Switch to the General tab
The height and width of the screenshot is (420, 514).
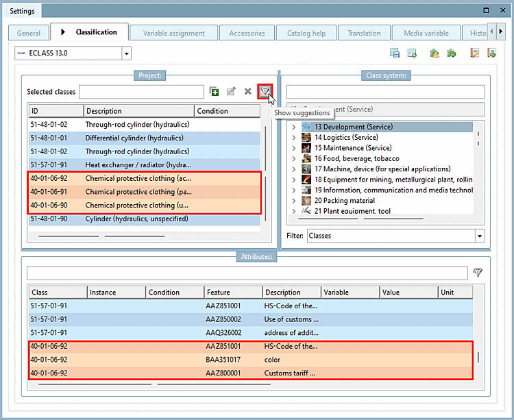point(29,33)
